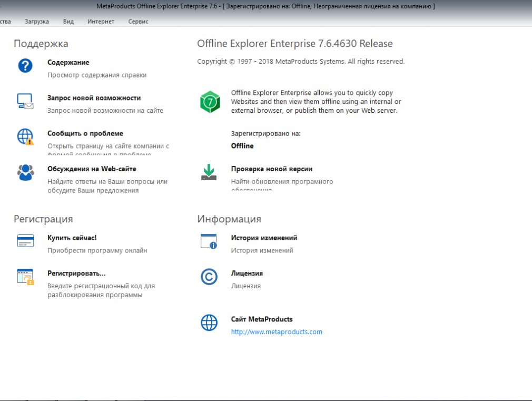Click the blue copyright license icon
The image size is (532, 401).
[x=209, y=277]
